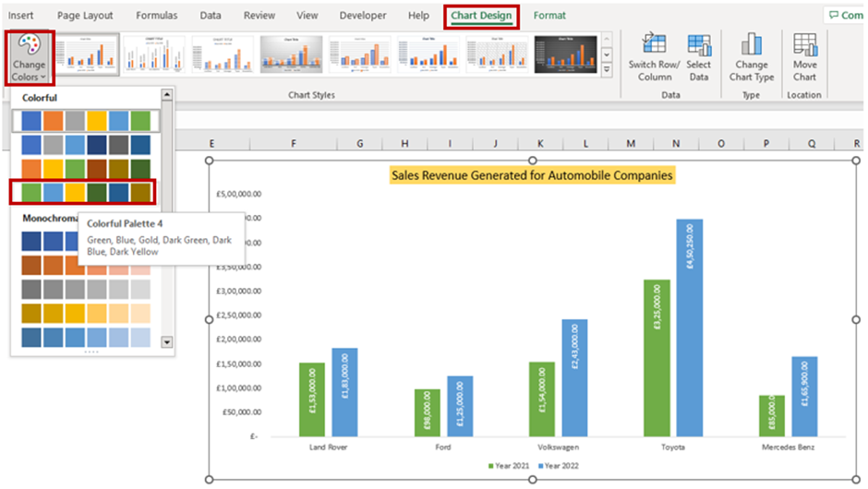Image resolution: width=868 pixels, height=489 pixels.
Task: Select Colorful Palette 1 row
Action: (86, 121)
